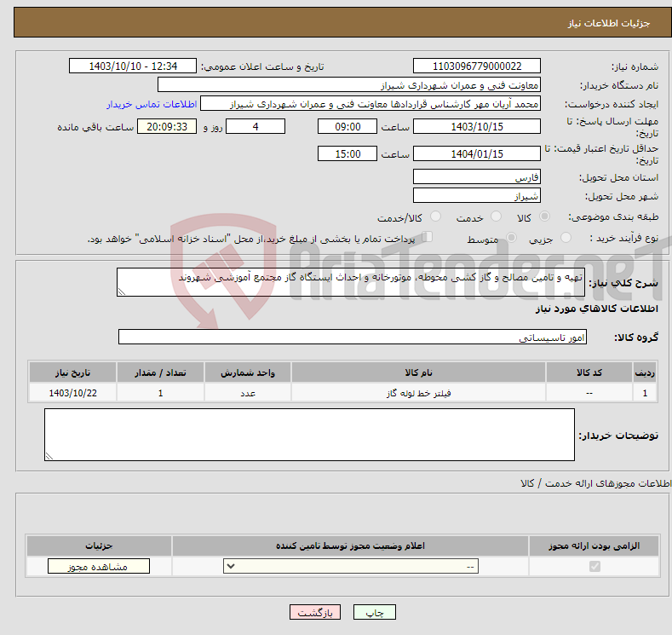
Task: Click the 1403/10/22 need date cell
Action: (x=73, y=393)
